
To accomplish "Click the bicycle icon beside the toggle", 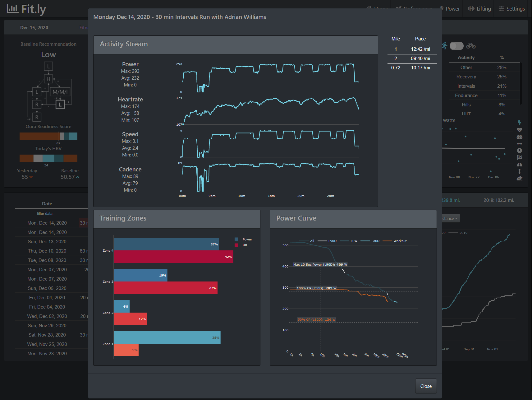I will point(471,46).
